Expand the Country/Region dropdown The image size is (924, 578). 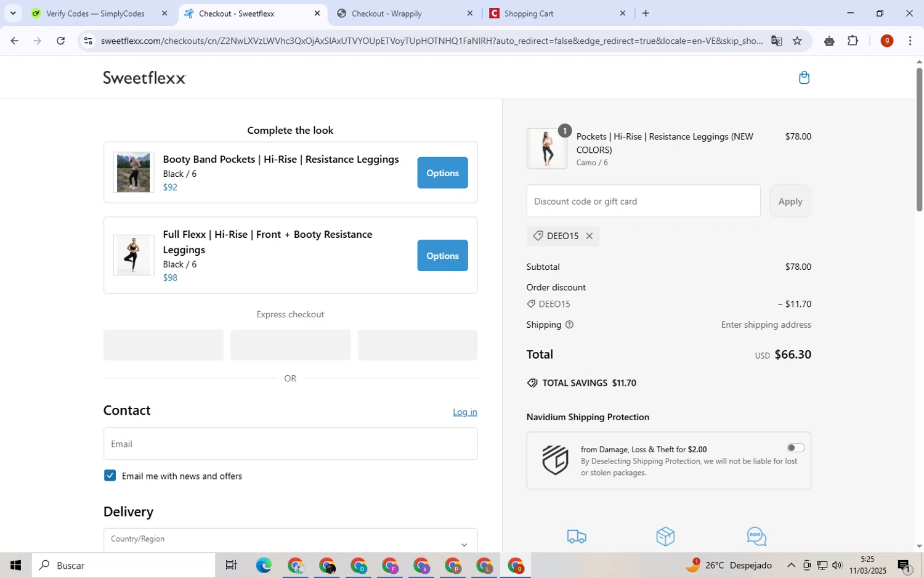coord(290,540)
